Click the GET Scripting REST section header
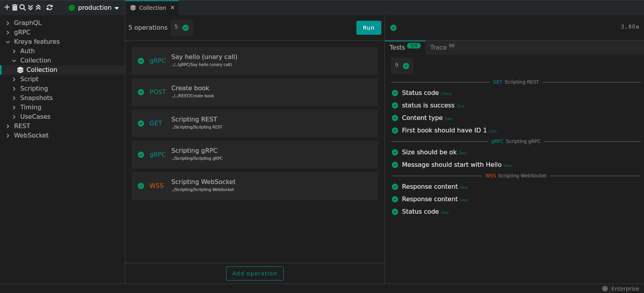 point(516,82)
